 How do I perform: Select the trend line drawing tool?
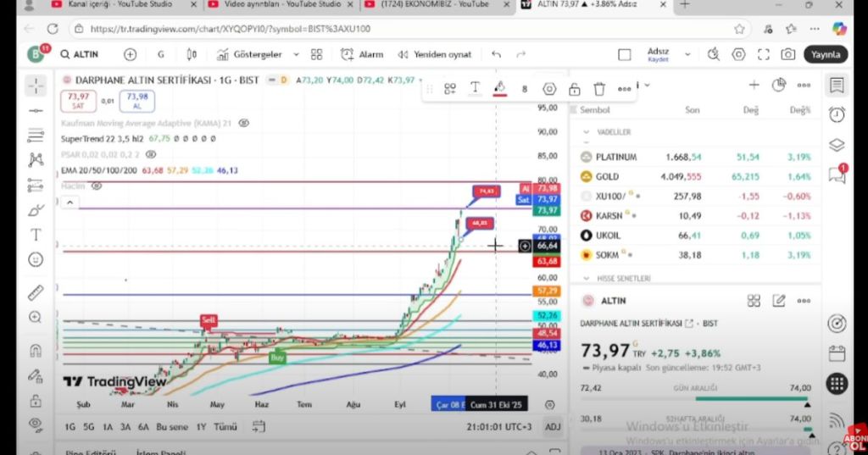[x=36, y=111]
